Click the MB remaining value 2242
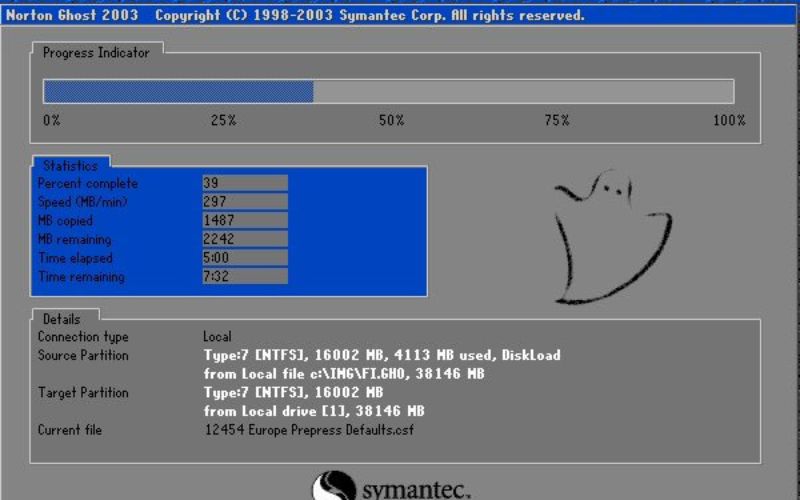 coord(245,239)
